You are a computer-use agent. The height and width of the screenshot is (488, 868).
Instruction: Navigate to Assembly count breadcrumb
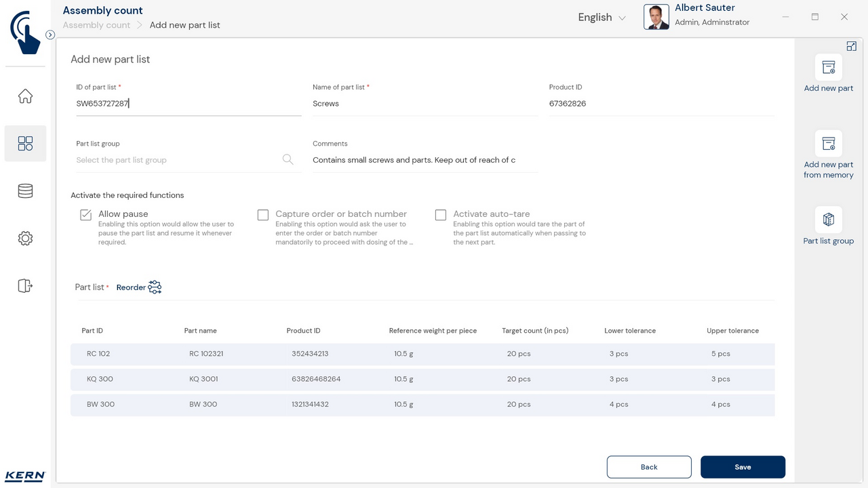pyautogui.click(x=96, y=25)
